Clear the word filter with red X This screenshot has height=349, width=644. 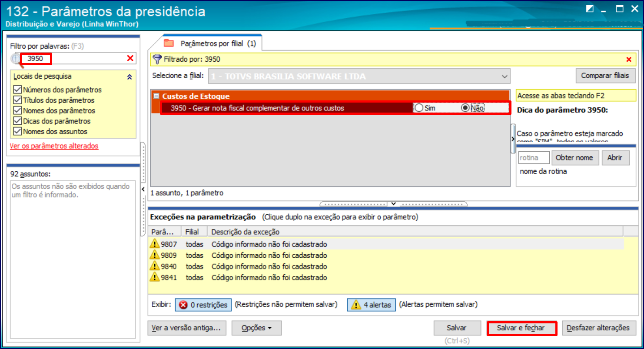click(x=130, y=58)
